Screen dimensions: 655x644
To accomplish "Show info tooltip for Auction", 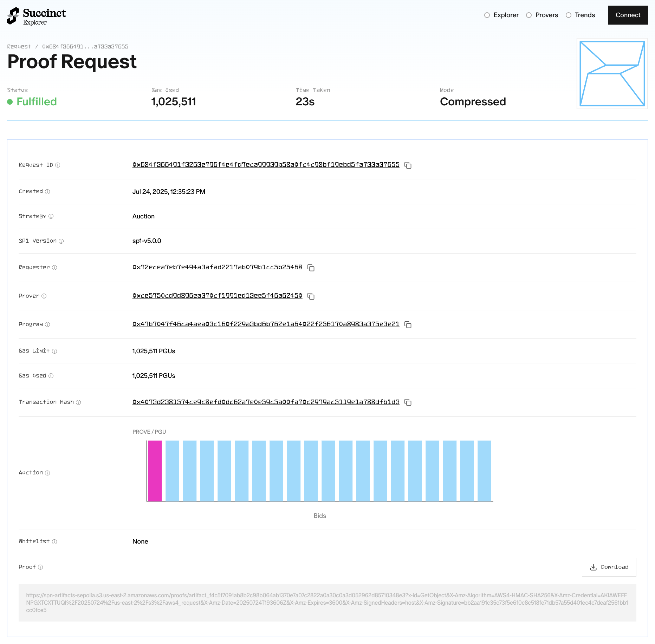I will [47, 473].
